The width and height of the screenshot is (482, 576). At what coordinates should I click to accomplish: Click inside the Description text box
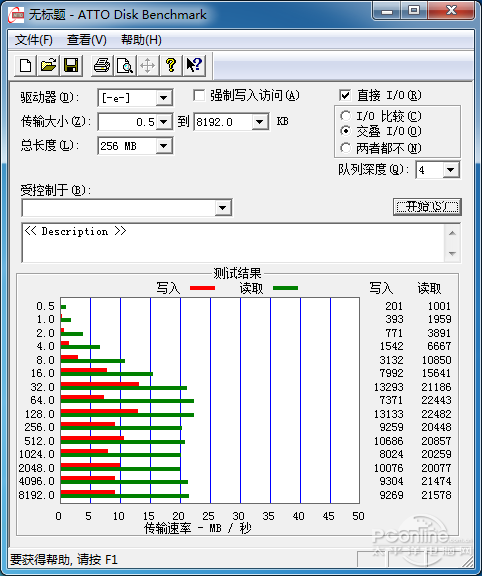tap(233, 243)
